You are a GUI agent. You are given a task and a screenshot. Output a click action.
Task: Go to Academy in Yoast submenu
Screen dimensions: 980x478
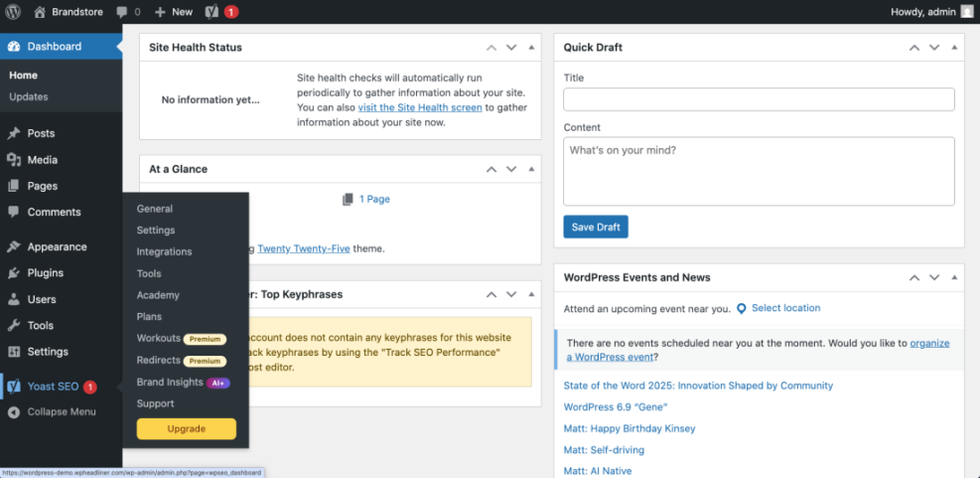coord(158,295)
